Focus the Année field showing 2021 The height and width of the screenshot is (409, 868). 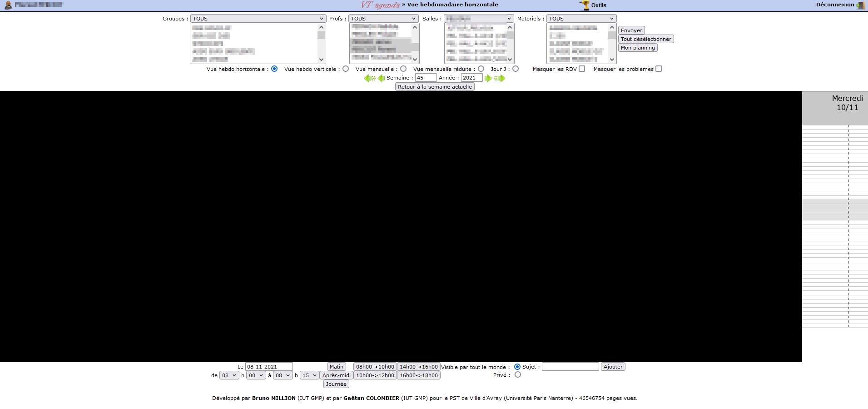[471, 78]
